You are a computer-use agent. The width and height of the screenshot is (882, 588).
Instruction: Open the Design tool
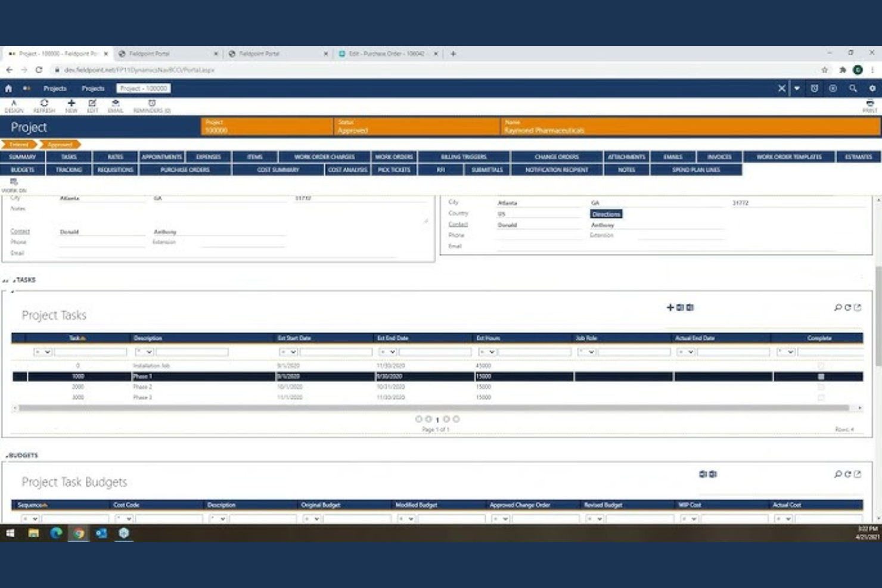(x=14, y=106)
